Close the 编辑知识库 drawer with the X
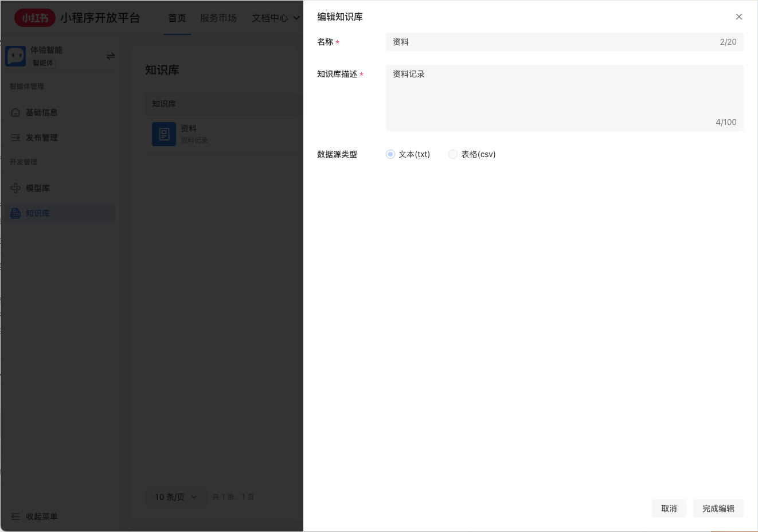The image size is (758, 532). 739,17
